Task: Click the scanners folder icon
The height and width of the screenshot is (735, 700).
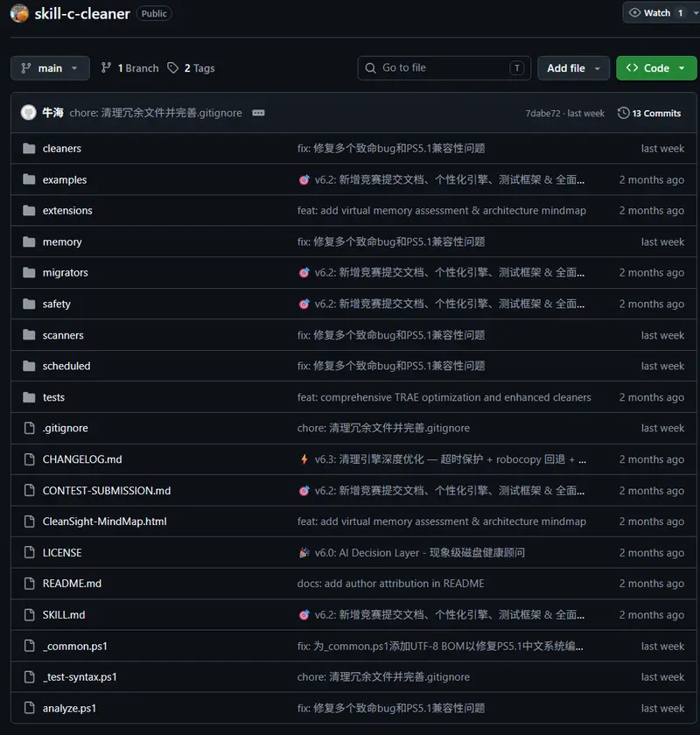Action: coord(29,334)
